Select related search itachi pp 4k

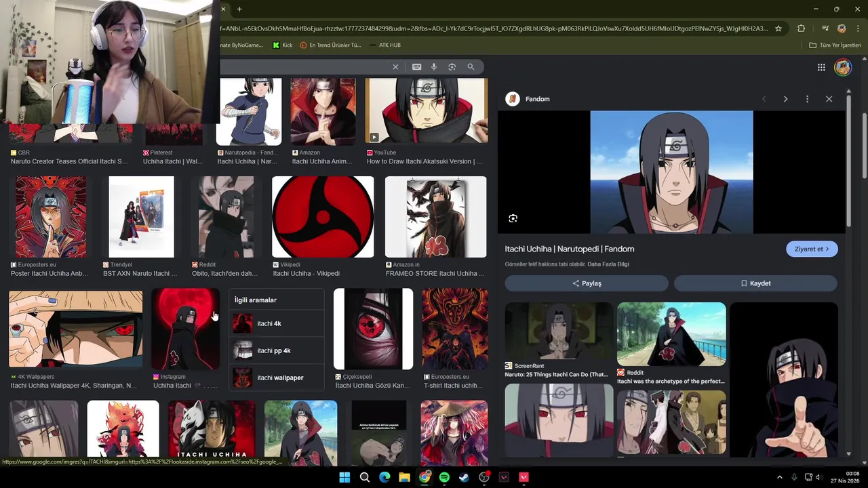(x=276, y=350)
